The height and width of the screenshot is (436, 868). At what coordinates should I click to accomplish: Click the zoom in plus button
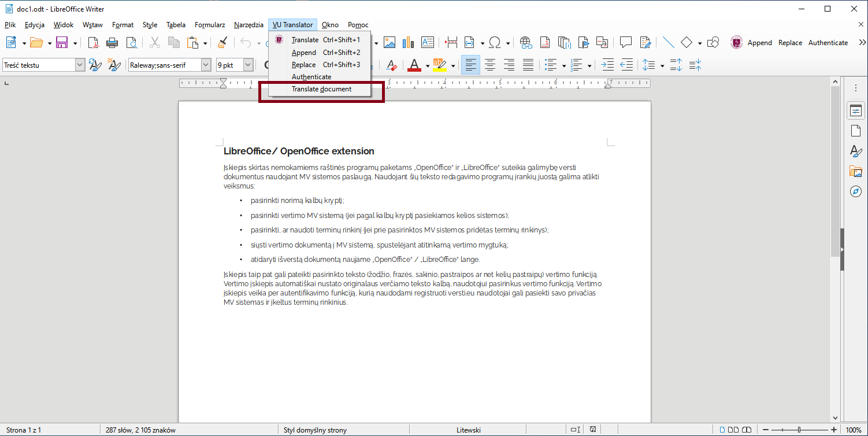coord(834,430)
